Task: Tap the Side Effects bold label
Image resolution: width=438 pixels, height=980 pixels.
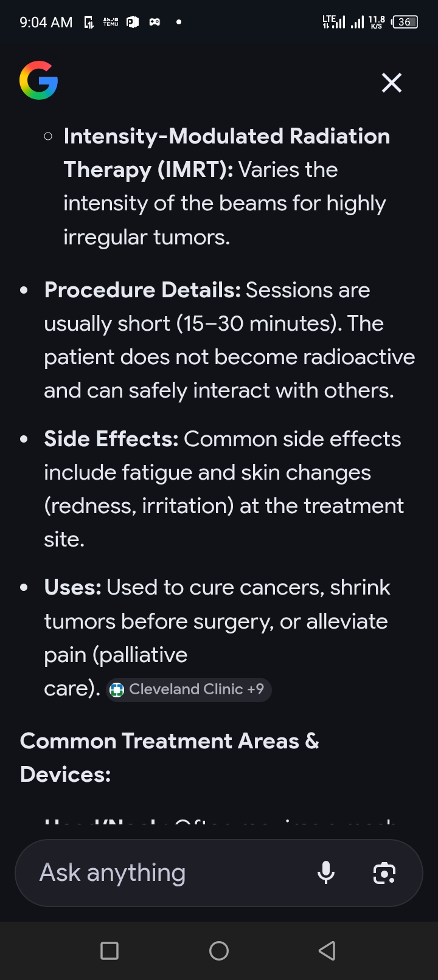Action: 111,439
